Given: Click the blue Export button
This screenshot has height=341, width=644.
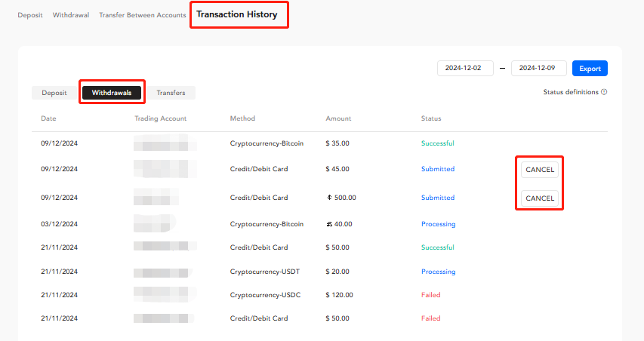Looking at the screenshot, I should 590,69.
